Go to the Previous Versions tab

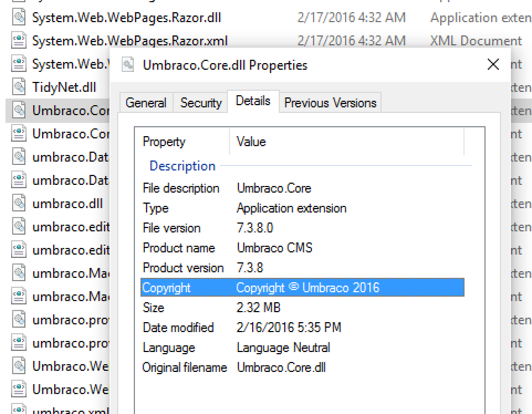pyautogui.click(x=330, y=102)
